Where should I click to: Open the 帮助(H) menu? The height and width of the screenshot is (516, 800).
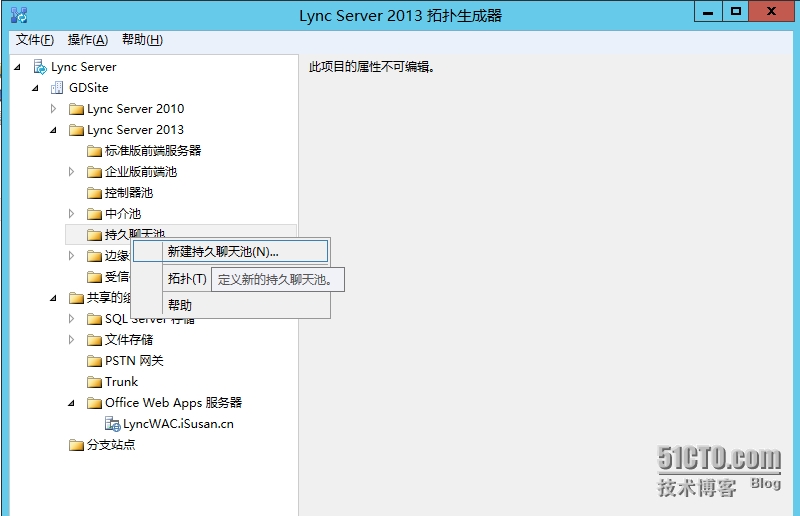coord(142,40)
